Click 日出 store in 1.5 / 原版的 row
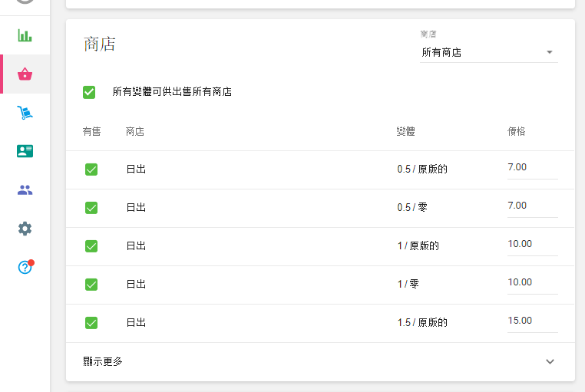 pos(136,323)
